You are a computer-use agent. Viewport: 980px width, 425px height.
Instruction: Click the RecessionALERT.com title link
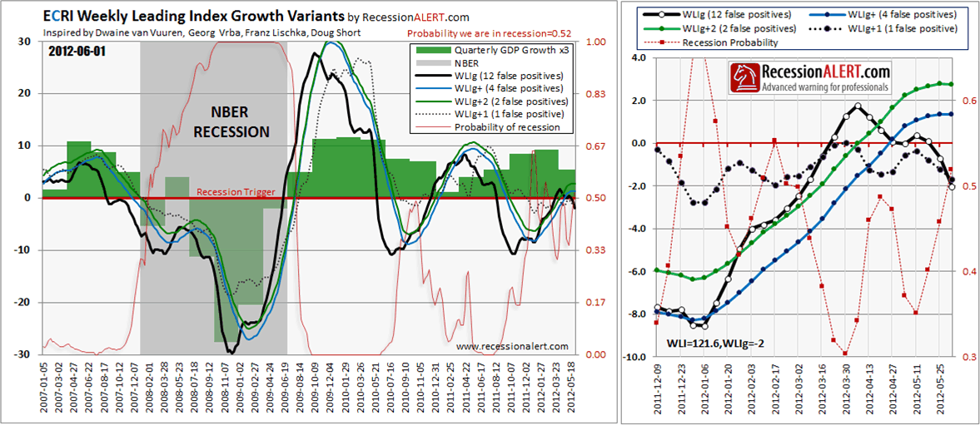[417, 16]
